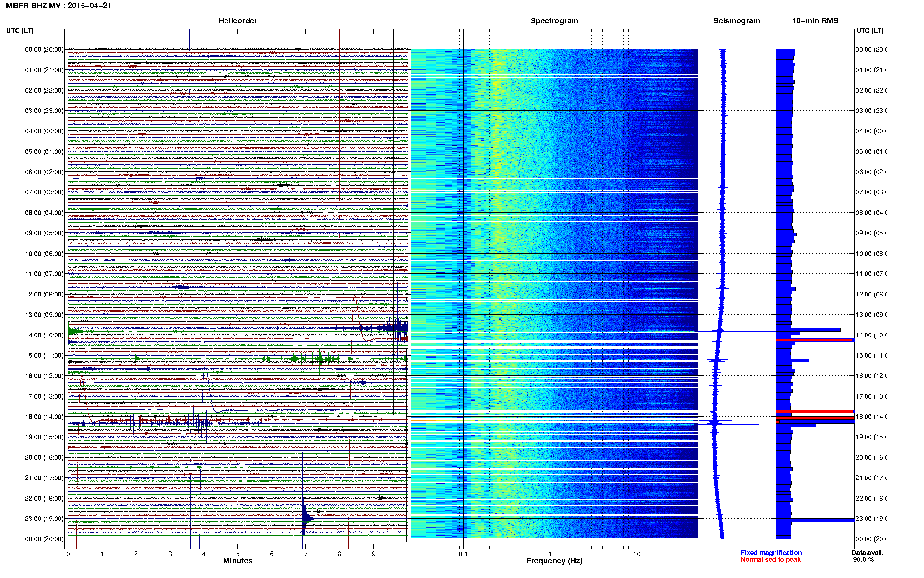The height and width of the screenshot is (578, 924).
Task: Click the blue RMS bar near 15:00
Action: [x=792, y=360]
